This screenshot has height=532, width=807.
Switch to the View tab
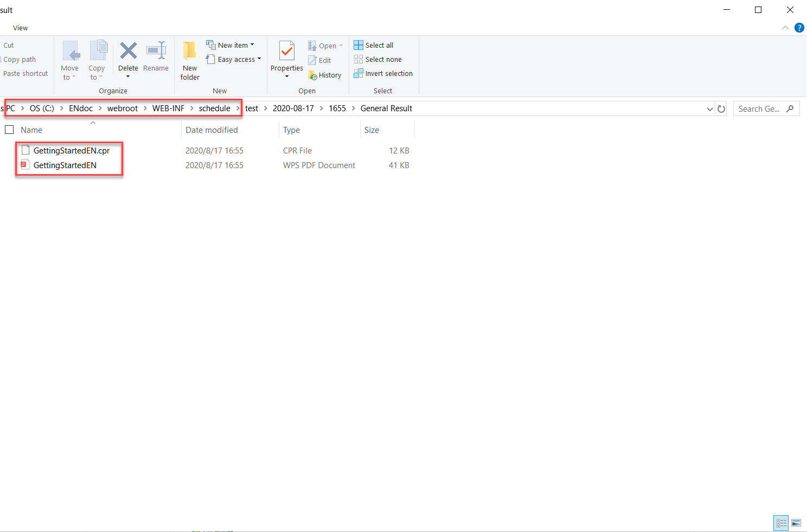coord(20,28)
